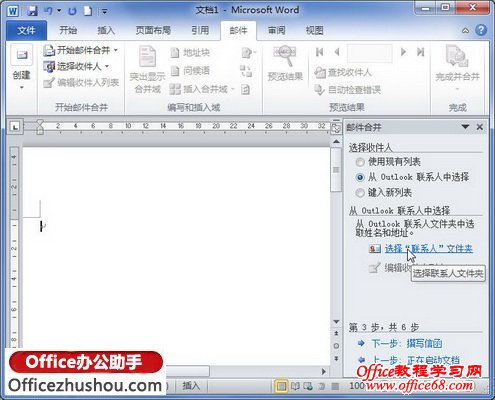Switch to Full Screen Reading view icon
Screen dimensions: 495x400
pos(295,386)
